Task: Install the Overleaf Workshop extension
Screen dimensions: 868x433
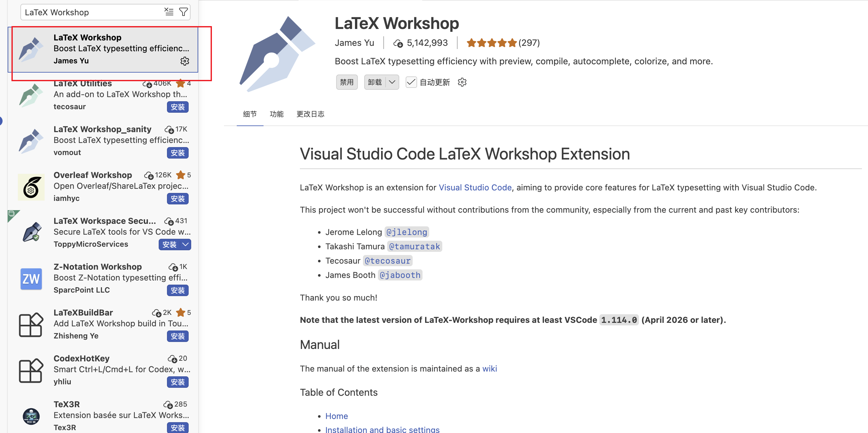Action: 177,199
